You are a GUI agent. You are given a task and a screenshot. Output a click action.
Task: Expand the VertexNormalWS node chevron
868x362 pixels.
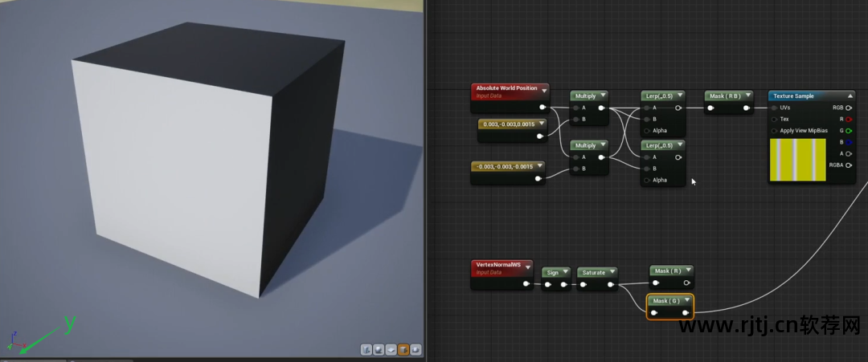pos(529,267)
